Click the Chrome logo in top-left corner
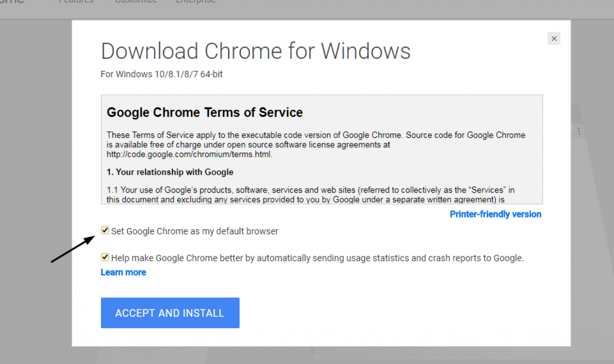 pos(12,2)
